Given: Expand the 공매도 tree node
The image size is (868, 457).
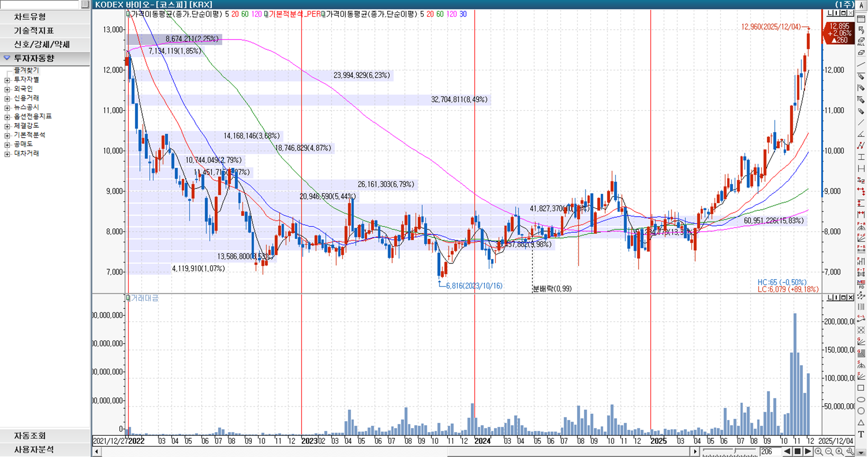Looking at the screenshot, I should [x=7, y=144].
